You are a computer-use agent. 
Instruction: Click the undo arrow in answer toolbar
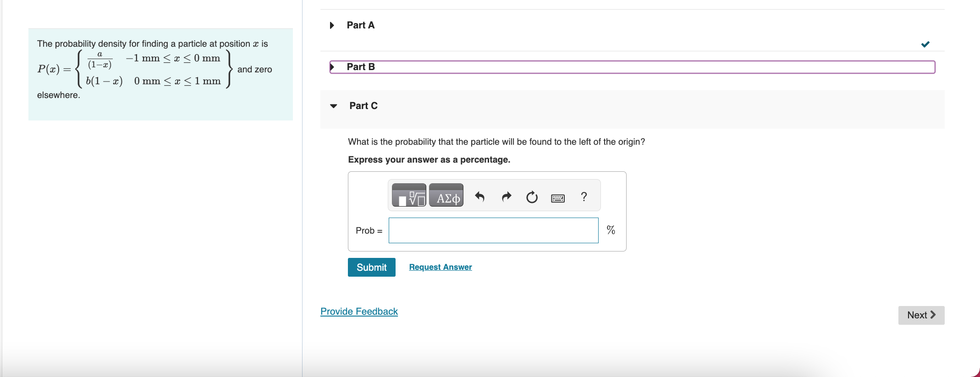point(479,197)
